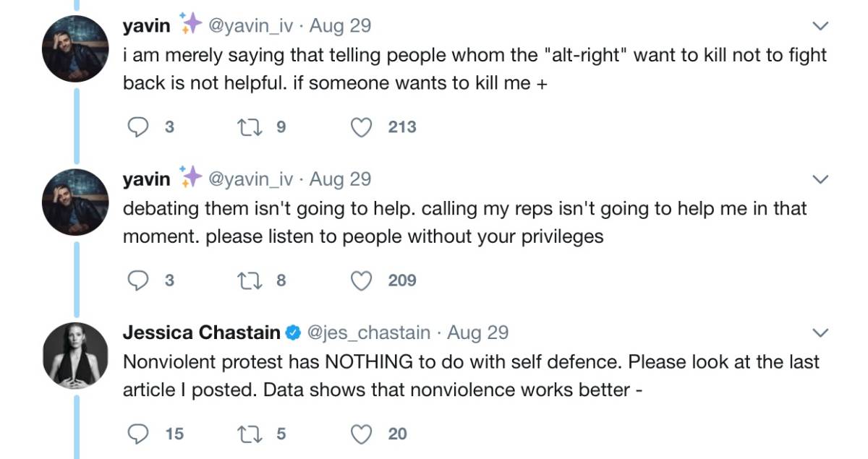Reply to Jessica Chastain's tweet
The width and height of the screenshot is (868, 459).
point(137,434)
